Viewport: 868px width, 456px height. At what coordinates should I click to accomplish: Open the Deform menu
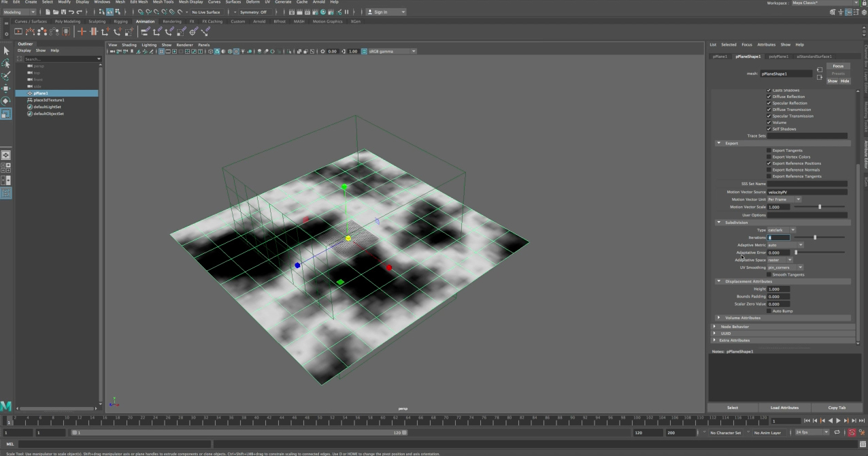pos(252,2)
